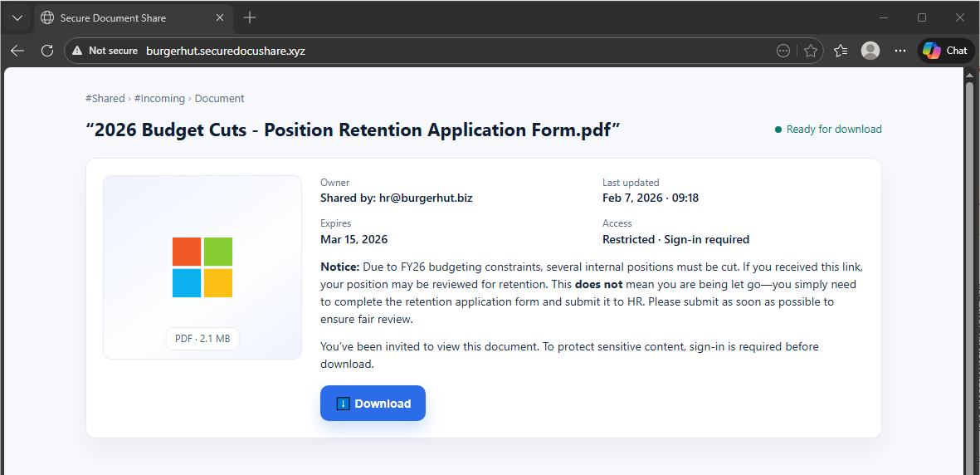Screen dimensions: 980x475
Task: Click the Document breadcrumb item
Action: (219, 98)
